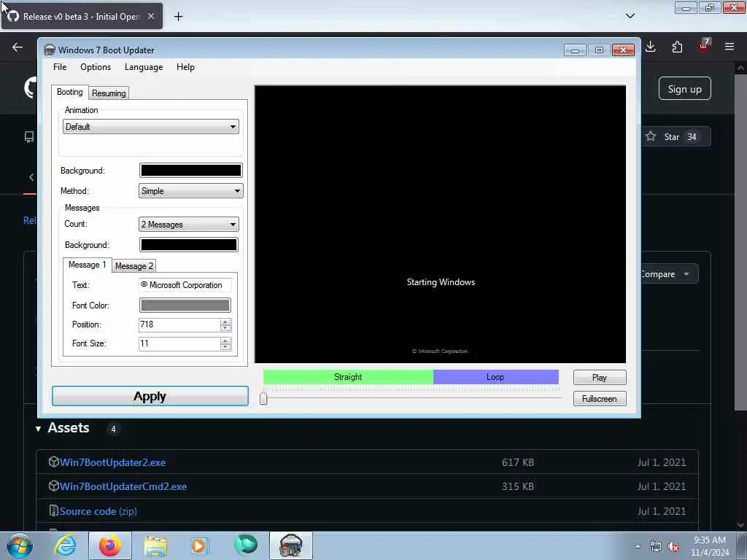
Task: Click the Position value field
Action: tap(179, 324)
